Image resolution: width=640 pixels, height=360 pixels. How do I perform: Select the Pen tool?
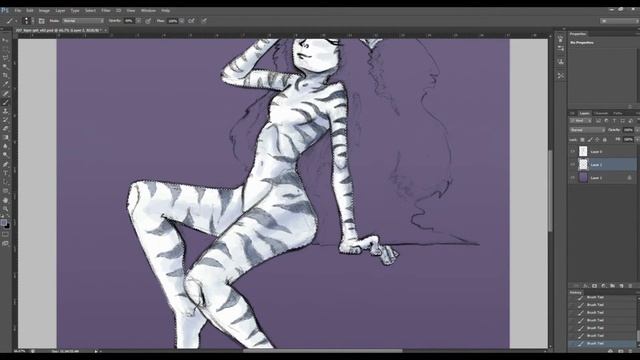(5, 164)
